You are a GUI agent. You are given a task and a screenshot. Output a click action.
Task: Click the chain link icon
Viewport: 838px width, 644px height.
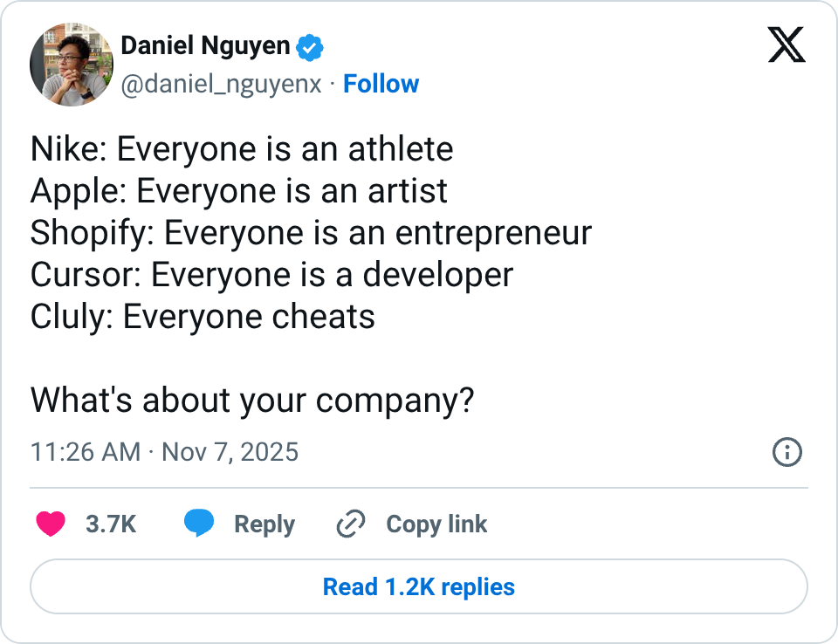pos(350,524)
